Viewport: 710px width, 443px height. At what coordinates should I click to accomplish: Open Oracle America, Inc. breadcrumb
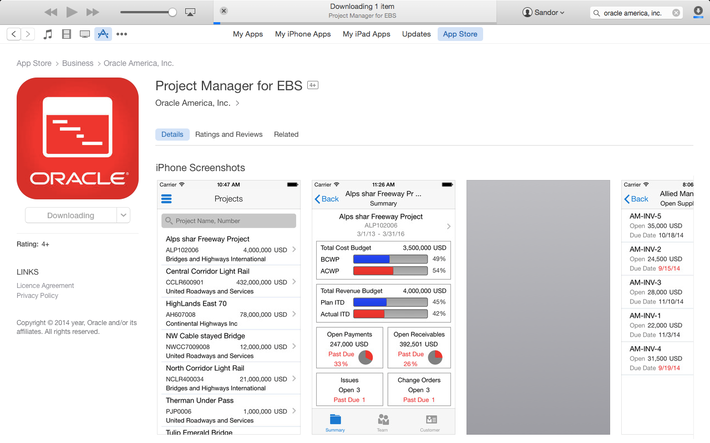139,63
